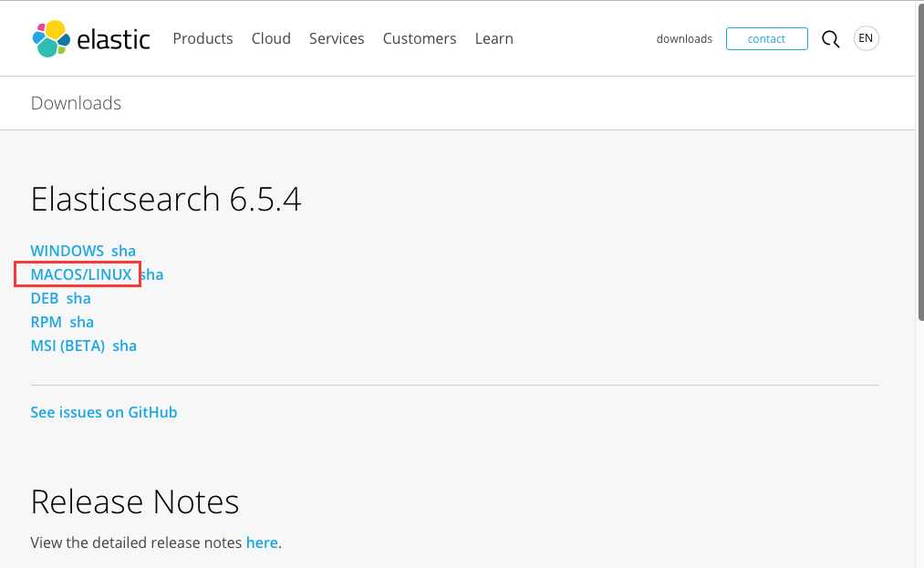Open the Learn menu

coord(494,38)
